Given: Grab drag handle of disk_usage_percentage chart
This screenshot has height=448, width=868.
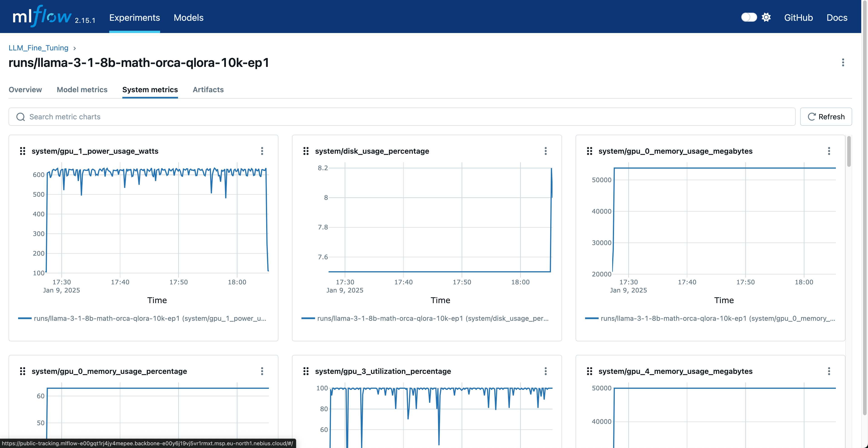Looking at the screenshot, I should 306,151.
